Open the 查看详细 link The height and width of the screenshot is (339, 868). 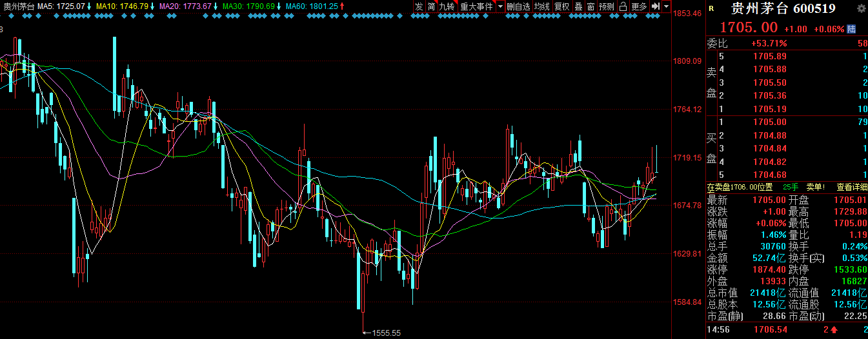(853, 187)
